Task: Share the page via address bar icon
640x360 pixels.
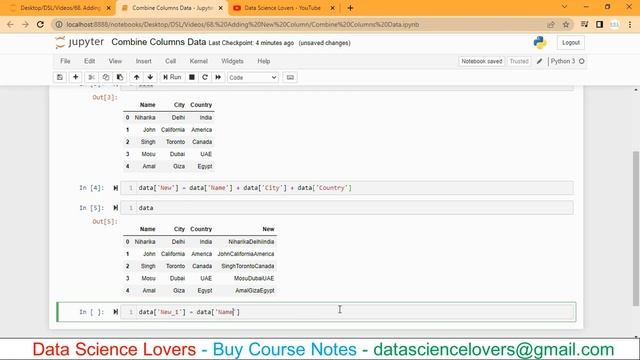Action: pos(551,24)
